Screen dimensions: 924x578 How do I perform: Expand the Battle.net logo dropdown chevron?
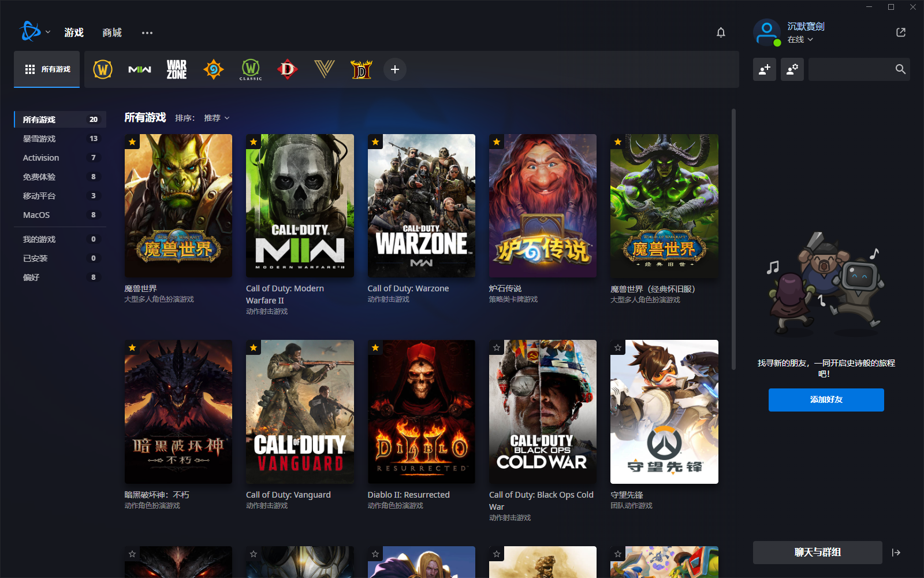(x=48, y=32)
